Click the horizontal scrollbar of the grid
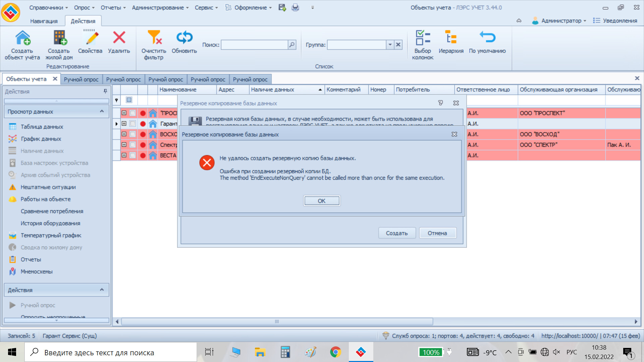Viewport: 644px width, 362px height. pos(277,321)
